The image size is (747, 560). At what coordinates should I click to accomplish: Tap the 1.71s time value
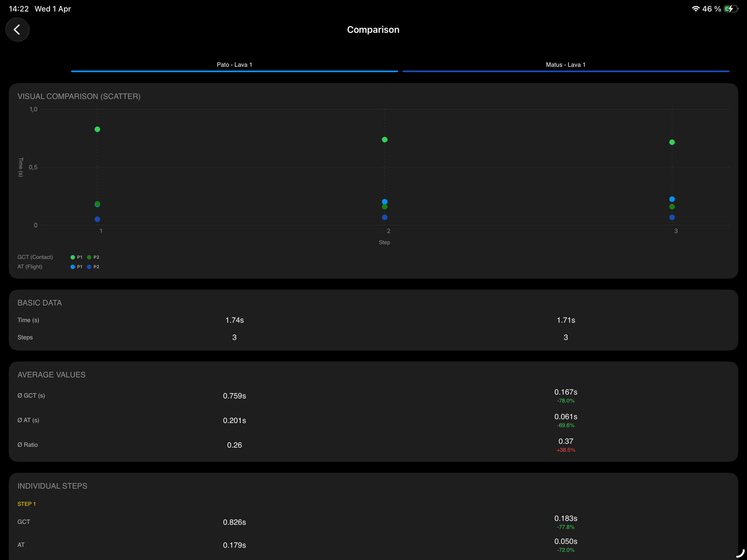566,320
